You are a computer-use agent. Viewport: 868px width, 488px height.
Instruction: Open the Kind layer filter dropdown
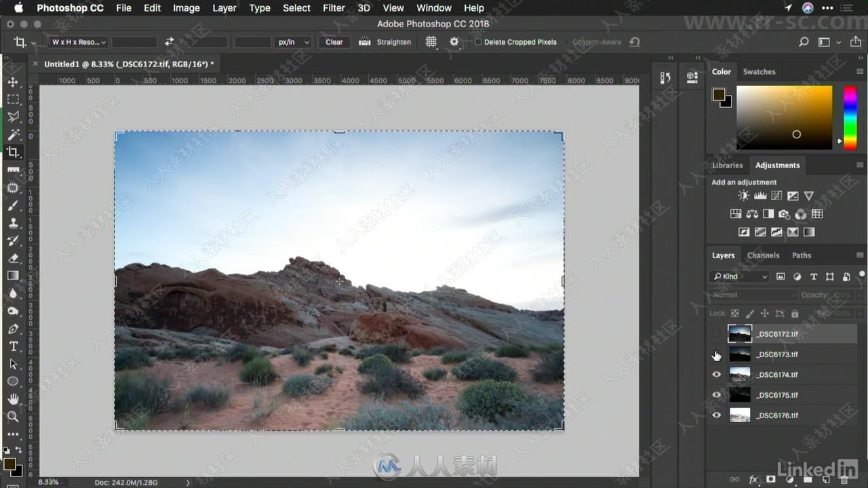coord(740,277)
